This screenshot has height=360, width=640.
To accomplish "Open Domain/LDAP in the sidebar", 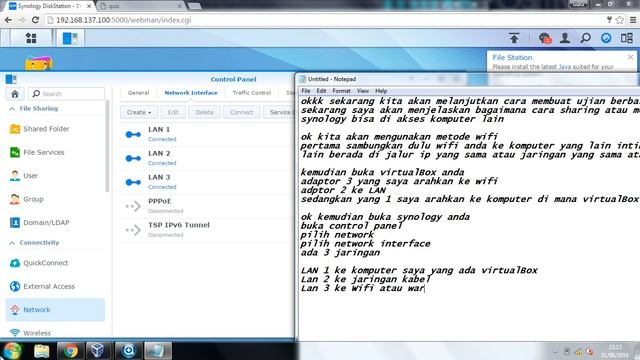I will 55,222.
